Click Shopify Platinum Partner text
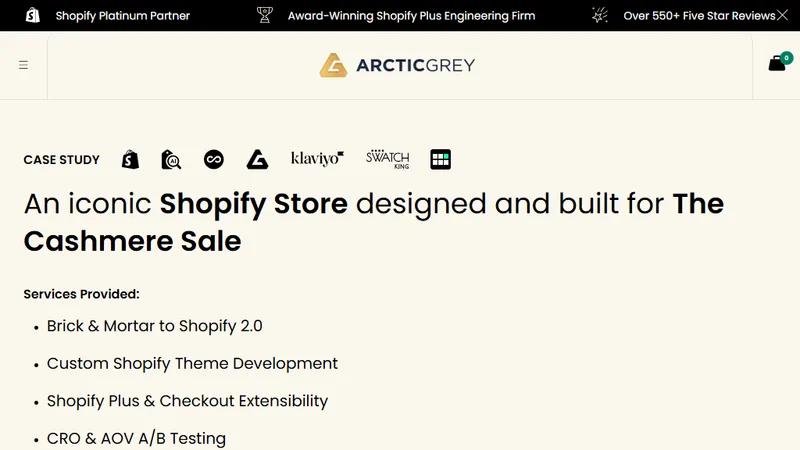The width and height of the screenshot is (800, 450). coord(122,16)
